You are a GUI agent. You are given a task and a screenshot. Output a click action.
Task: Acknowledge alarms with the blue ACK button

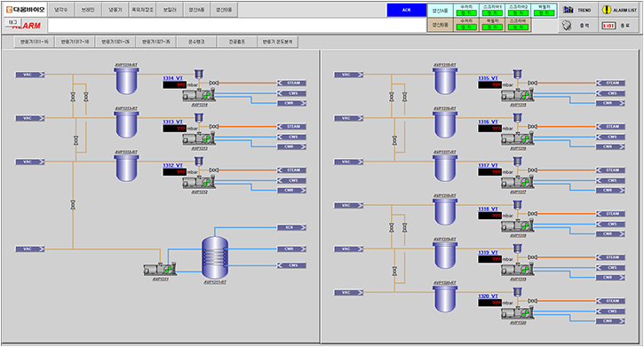pyautogui.click(x=406, y=10)
